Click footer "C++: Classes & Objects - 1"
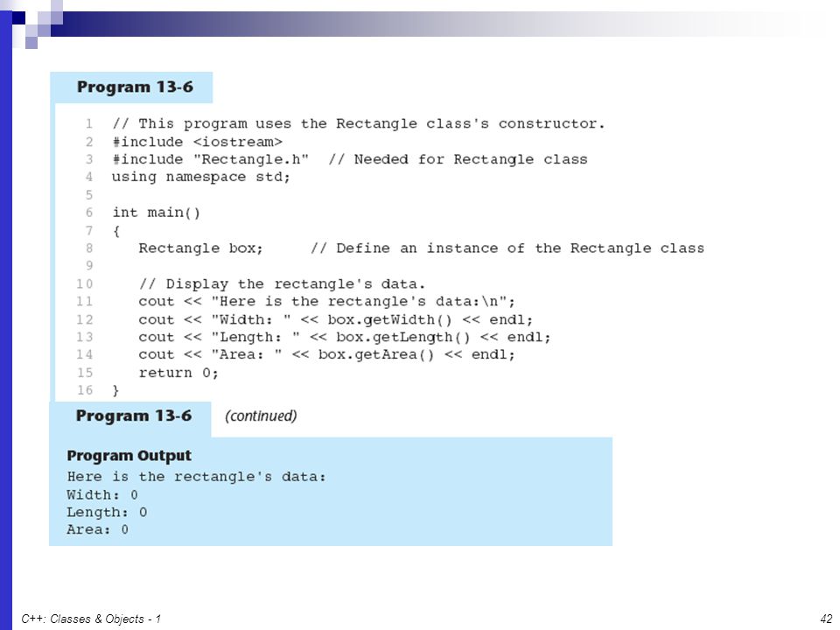Image resolution: width=840 pixels, height=630 pixels. pyautogui.click(x=91, y=619)
